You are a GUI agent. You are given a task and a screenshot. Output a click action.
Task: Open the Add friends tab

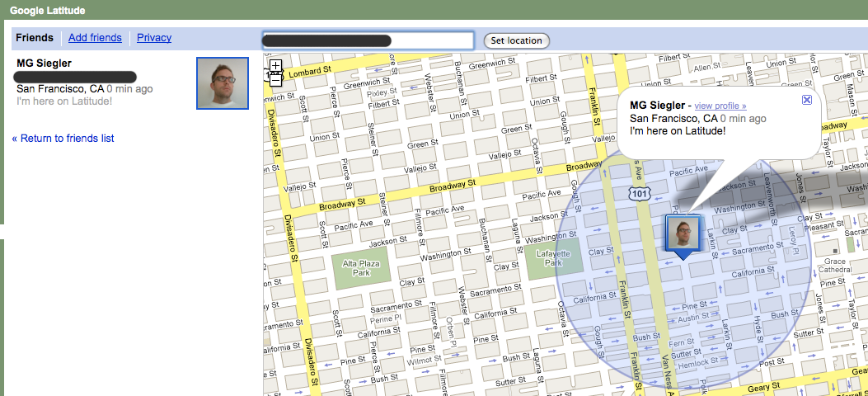tap(95, 38)
